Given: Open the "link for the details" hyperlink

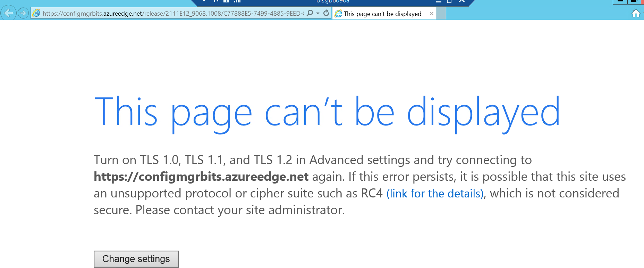Looking at the screenshot, I should 435,193.
